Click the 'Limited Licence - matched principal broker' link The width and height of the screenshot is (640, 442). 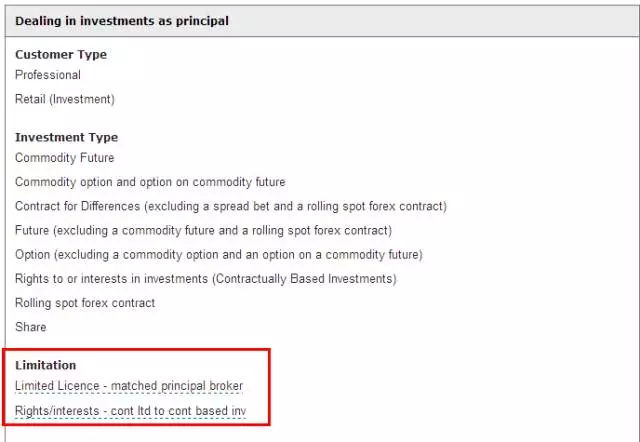click(129, 386)
